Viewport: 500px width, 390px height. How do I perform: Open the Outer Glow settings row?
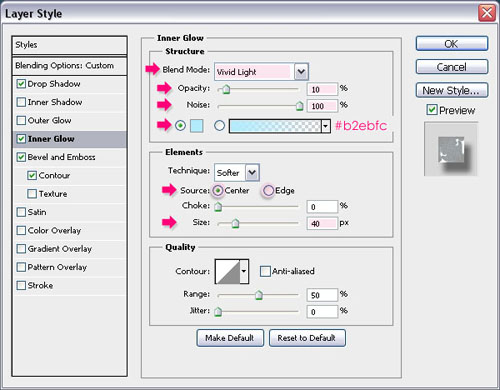coord(69,120)
